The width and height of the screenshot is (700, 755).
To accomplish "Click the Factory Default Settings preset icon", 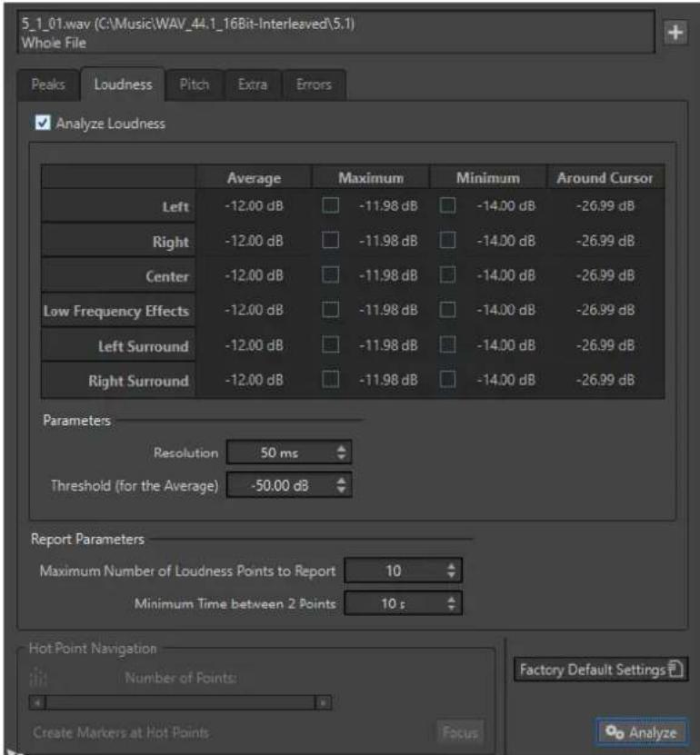I will click(675, 669).
